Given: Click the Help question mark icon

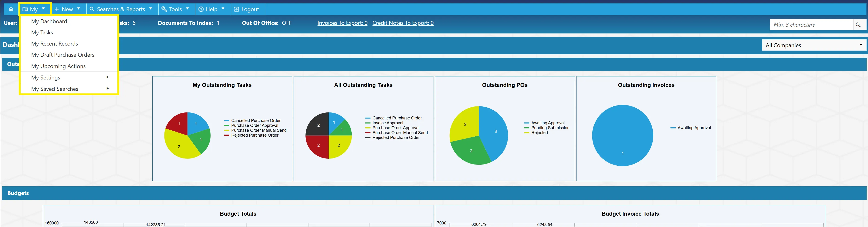Looking at the screenshot, I should [201, 9].
